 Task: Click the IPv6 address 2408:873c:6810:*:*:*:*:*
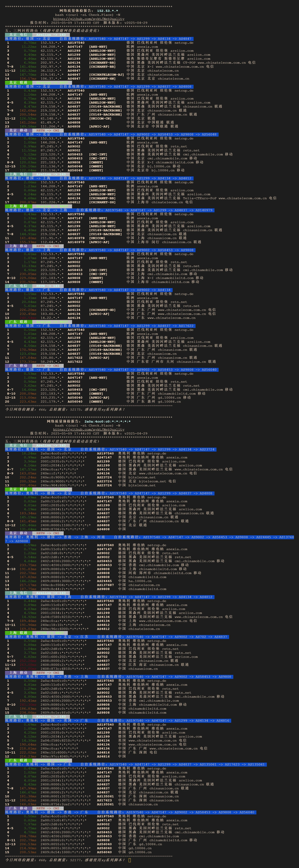click(x=65, y=669)
